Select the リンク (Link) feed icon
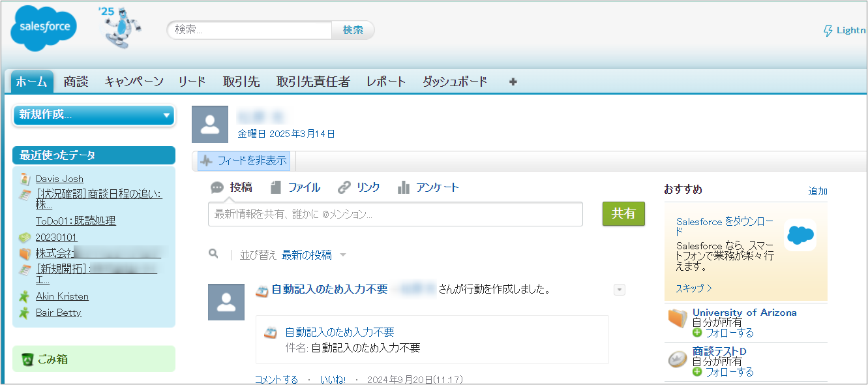This screenshot has width=868, height=385. click(344, 187)
